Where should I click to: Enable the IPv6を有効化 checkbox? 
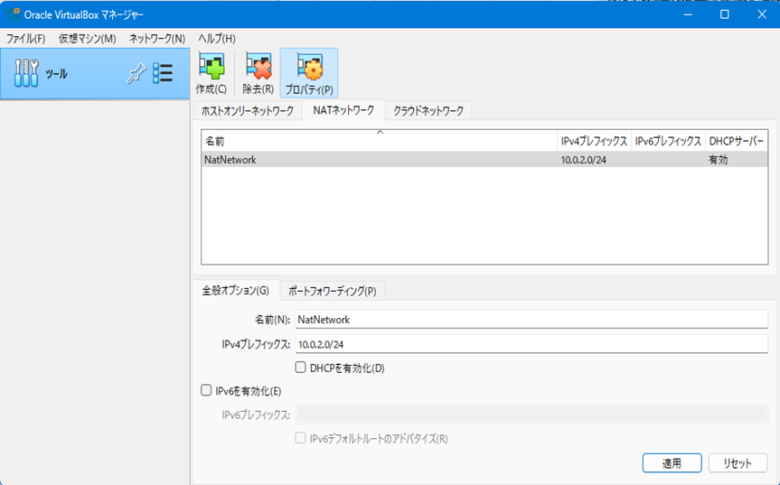click(x=206, y=390)
